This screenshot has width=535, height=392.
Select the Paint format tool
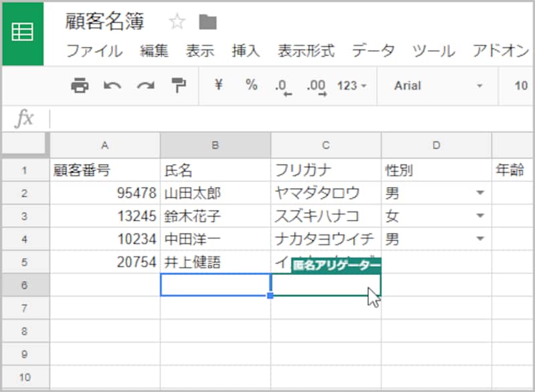coord(177,86)
